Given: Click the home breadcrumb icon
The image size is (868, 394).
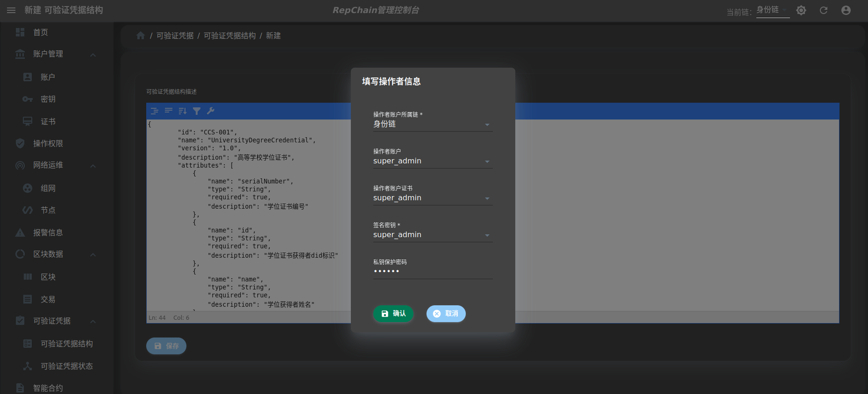Looking at the screenshot, I should click(141, 35).
